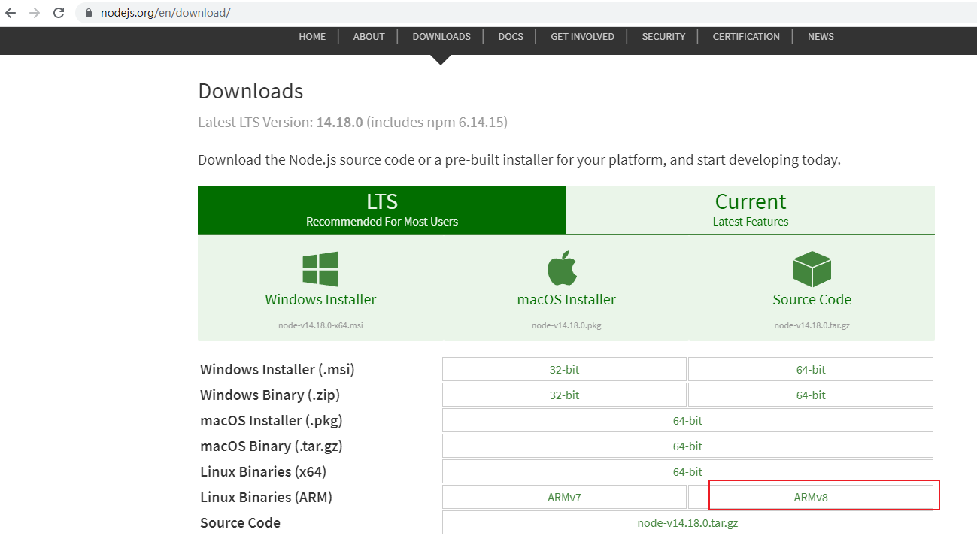The image size is (977, 560).
Task: Open the CERTIFICATION nav item
Action: [746, 36]
